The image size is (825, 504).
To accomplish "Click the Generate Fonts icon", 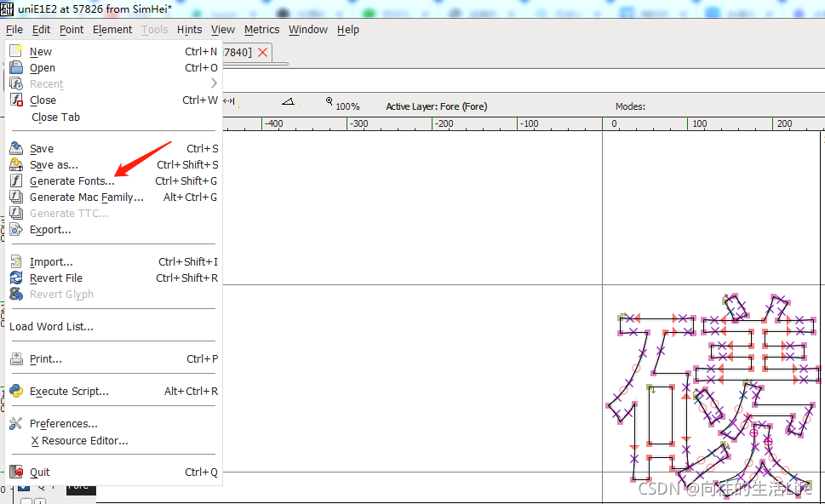I will pos(16,180).
